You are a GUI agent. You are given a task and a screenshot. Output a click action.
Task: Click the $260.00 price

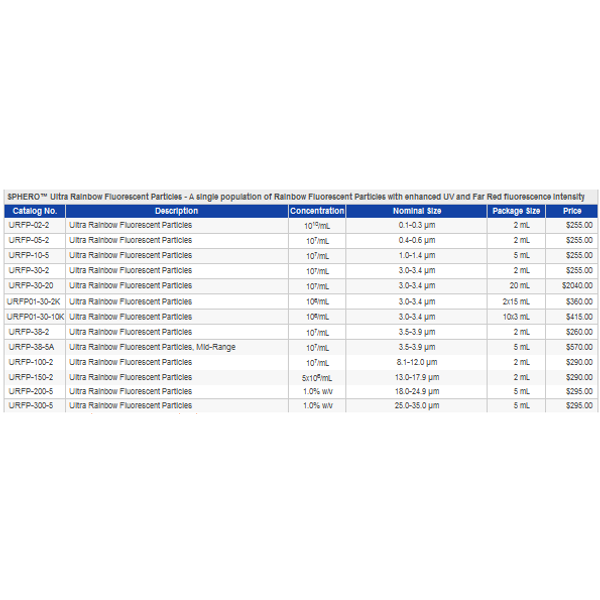[x=579, y=332]
